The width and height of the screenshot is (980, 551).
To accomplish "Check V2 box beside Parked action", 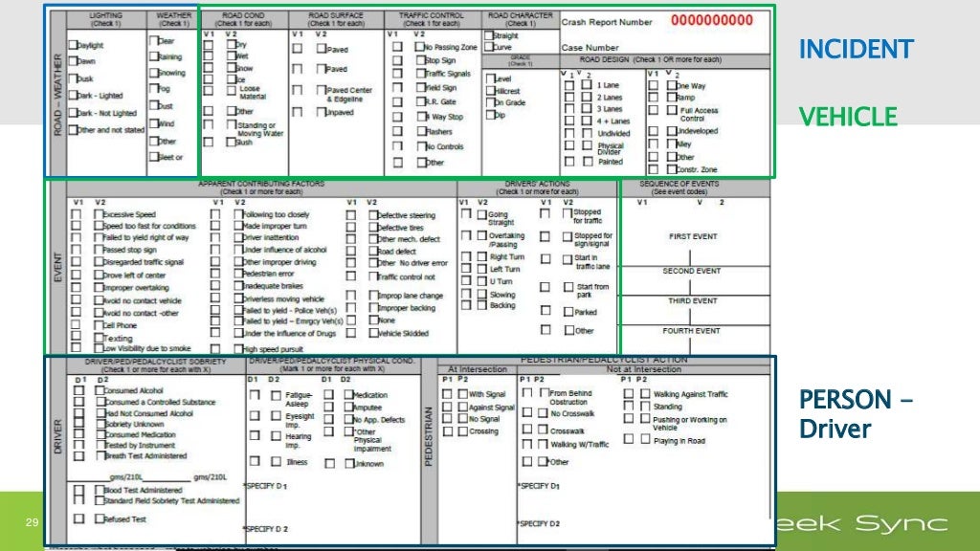I will (x=568, y=311).
